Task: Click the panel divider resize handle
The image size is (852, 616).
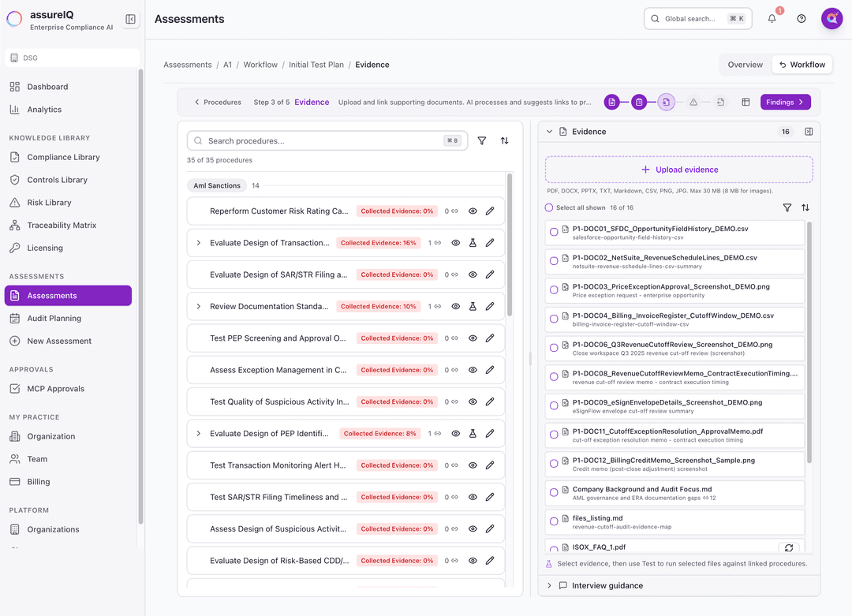Action: coord(530,358)
